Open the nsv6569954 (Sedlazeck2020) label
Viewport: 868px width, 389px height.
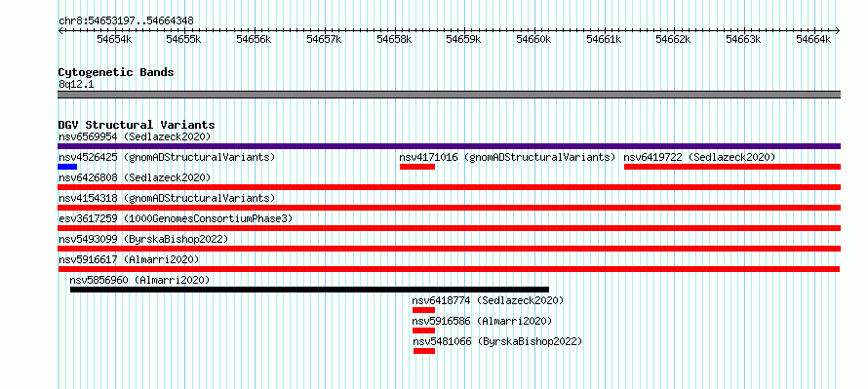135,136
